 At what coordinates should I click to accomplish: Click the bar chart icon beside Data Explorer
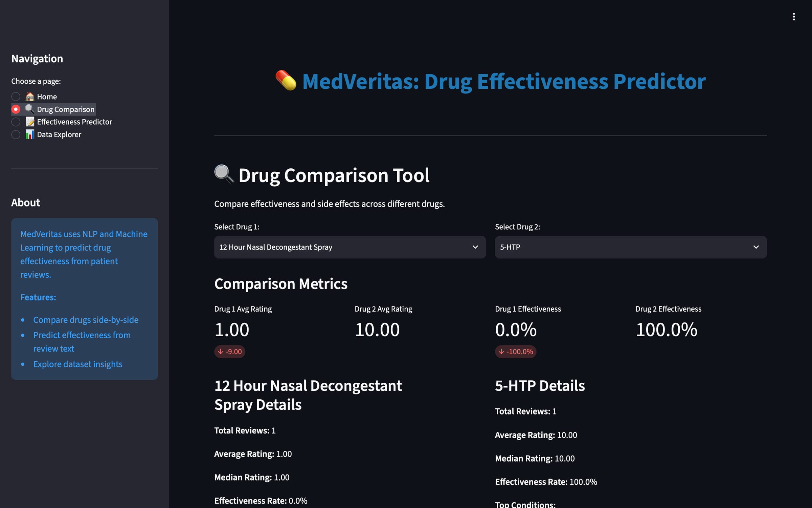coord(30,134)
